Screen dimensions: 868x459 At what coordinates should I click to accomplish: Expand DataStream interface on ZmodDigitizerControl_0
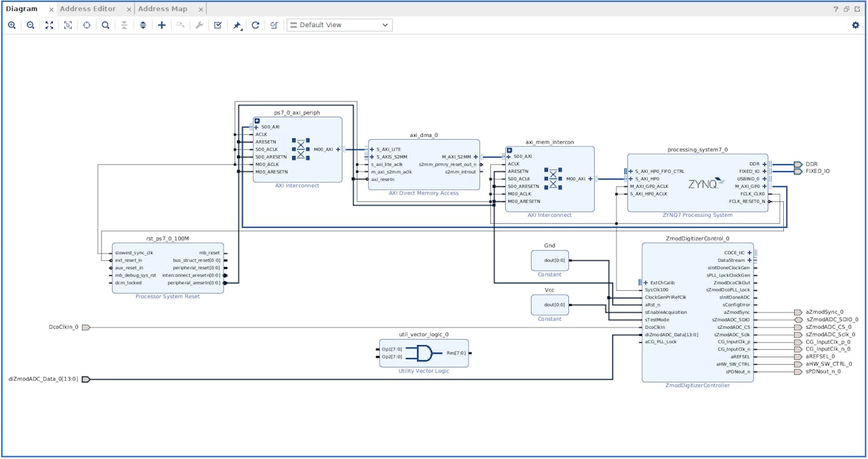749,260
